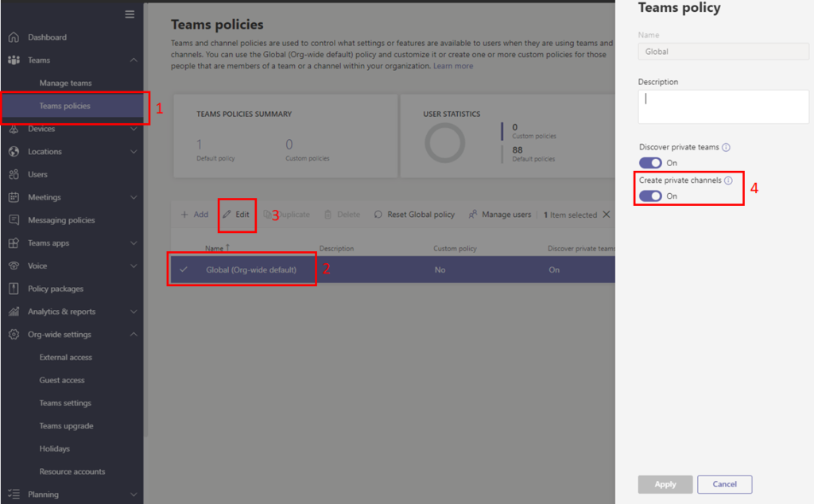Click the Delete trash icon
This screenshot has height=504, width=814.
click(x=328, y=215)
